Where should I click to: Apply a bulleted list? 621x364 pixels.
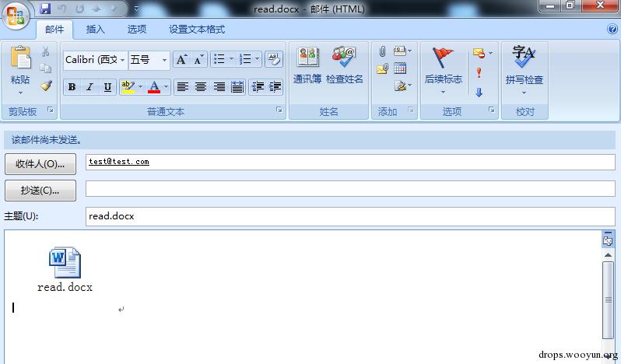click(219, 60)
